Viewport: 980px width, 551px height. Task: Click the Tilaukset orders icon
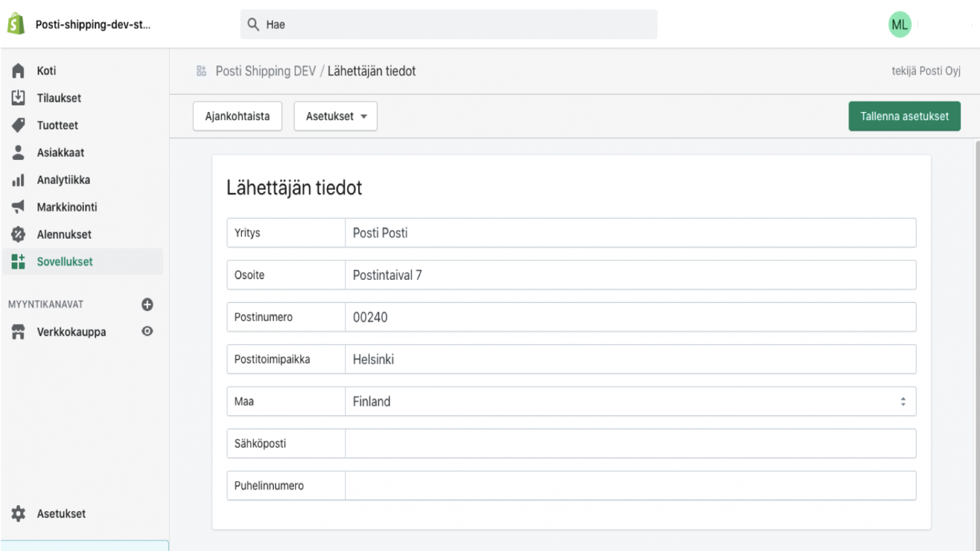tap(18, 98)
